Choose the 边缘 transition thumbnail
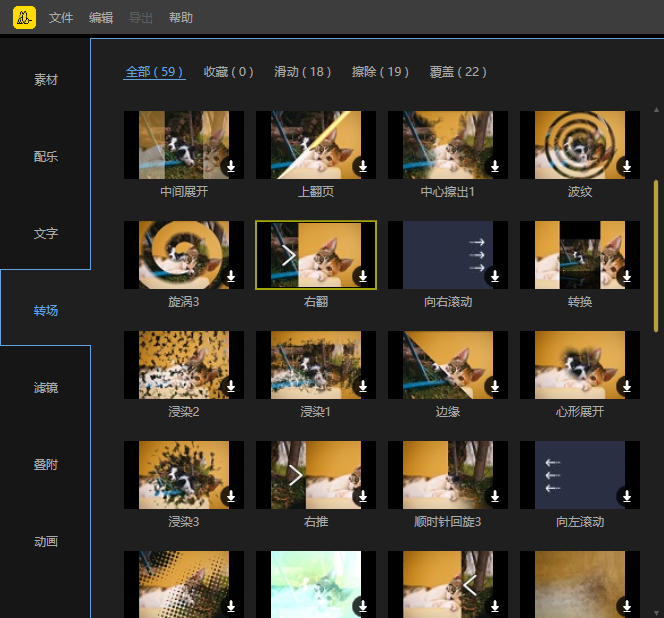The height and width of the screenshot is (618, 664). (448, 365)
